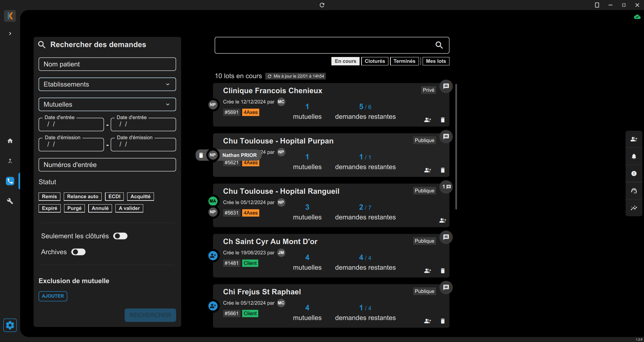Expand the Mutuelles dropdown

coord(107,105)
